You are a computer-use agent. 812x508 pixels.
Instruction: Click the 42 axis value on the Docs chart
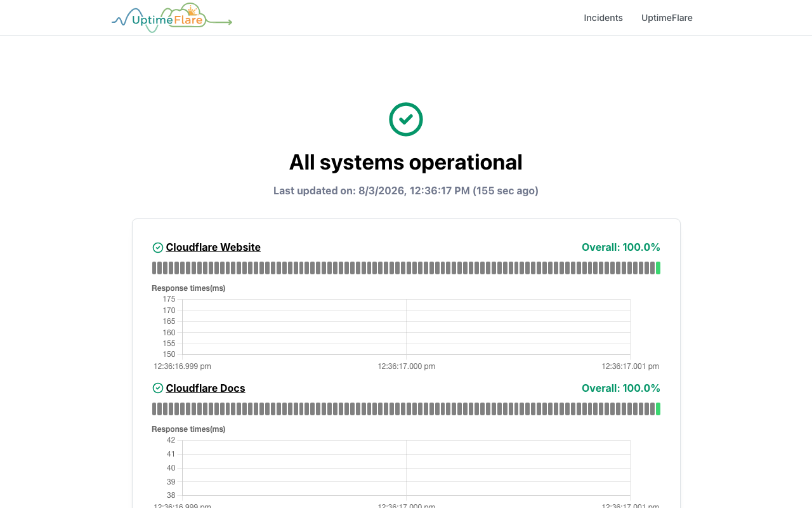point(171,440)
